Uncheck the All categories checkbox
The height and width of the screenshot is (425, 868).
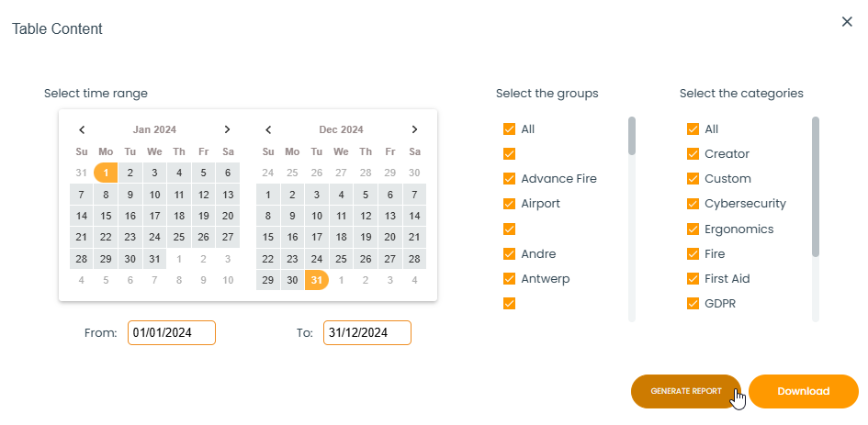(x=693, y=129)
